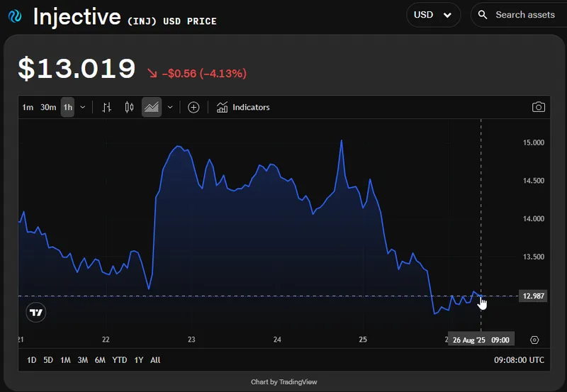The height and width of the screenshot is (392, 567).
Task: Select the All time range
Action: pos(155,360)
